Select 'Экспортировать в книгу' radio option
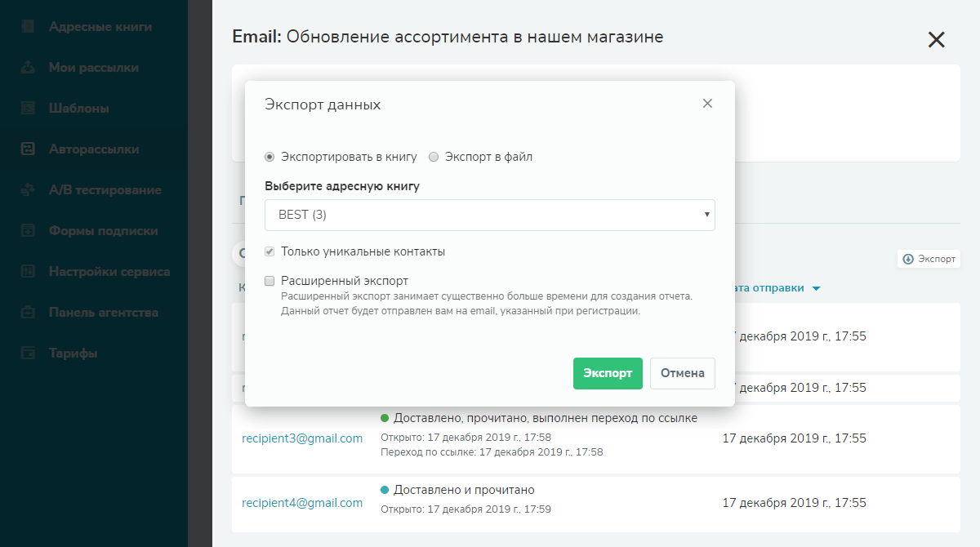 click(270, 157)
